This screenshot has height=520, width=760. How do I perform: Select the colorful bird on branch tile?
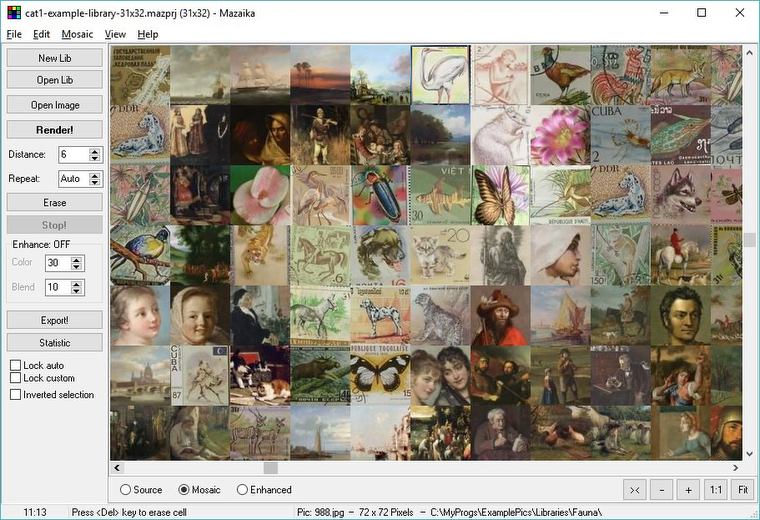(x=140, y=255)
